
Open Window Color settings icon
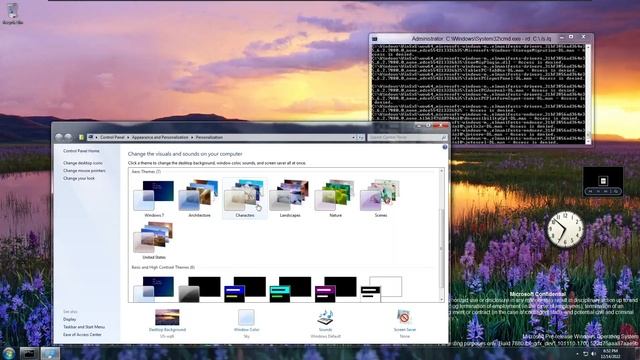point(246,318)
